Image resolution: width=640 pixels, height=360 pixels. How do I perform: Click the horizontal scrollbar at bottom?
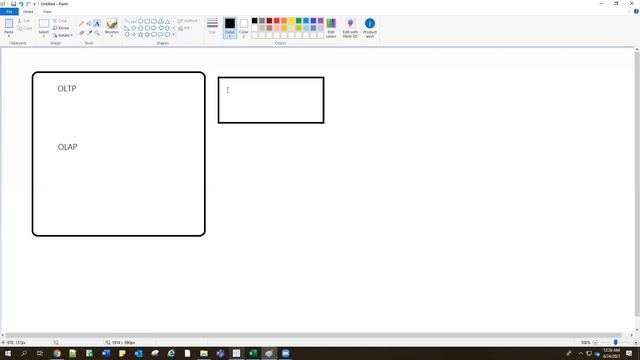pos(313,335)
